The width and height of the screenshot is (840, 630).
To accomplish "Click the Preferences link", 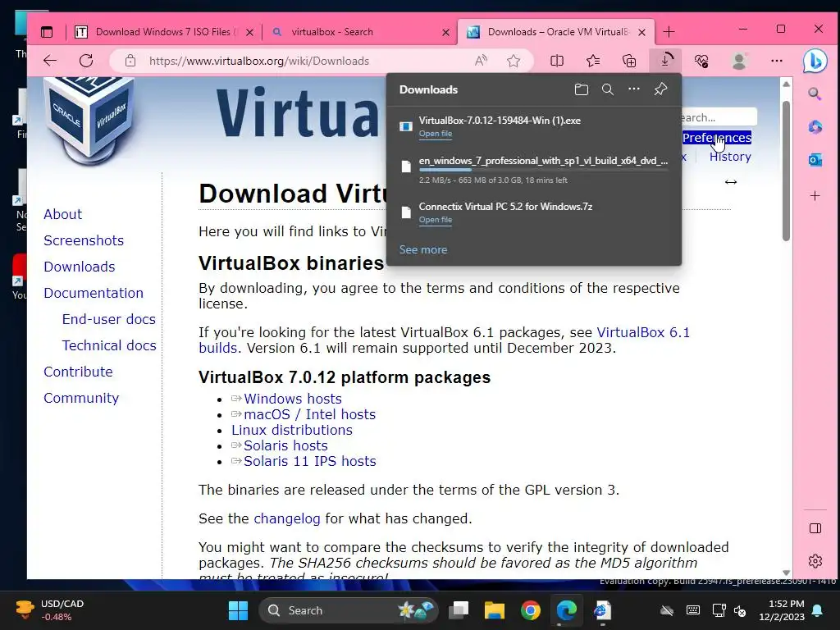I will 717,138.
